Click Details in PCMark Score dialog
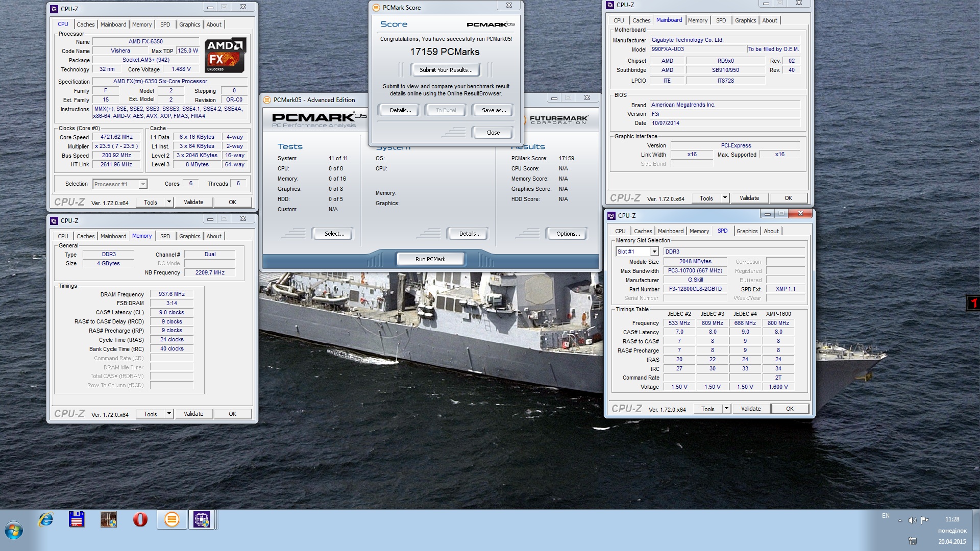This screenshot has height=551, width=980. point(401,110)
